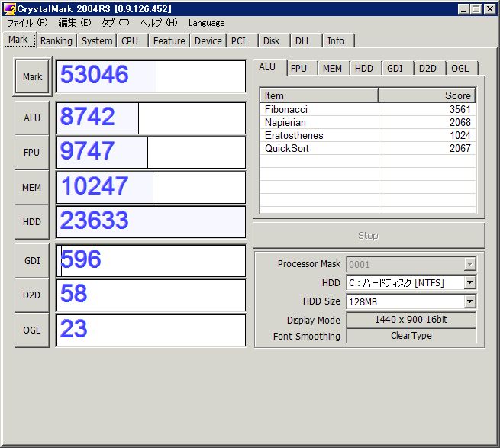Screen dimensions: 500x448
Task: Click the OGL score 23 bar
Action: coord(151,330)
